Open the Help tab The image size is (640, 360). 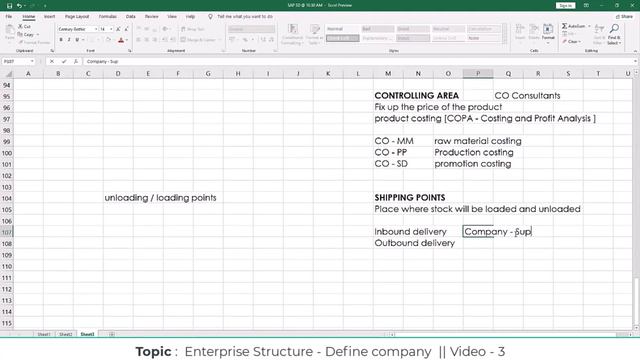190,17
